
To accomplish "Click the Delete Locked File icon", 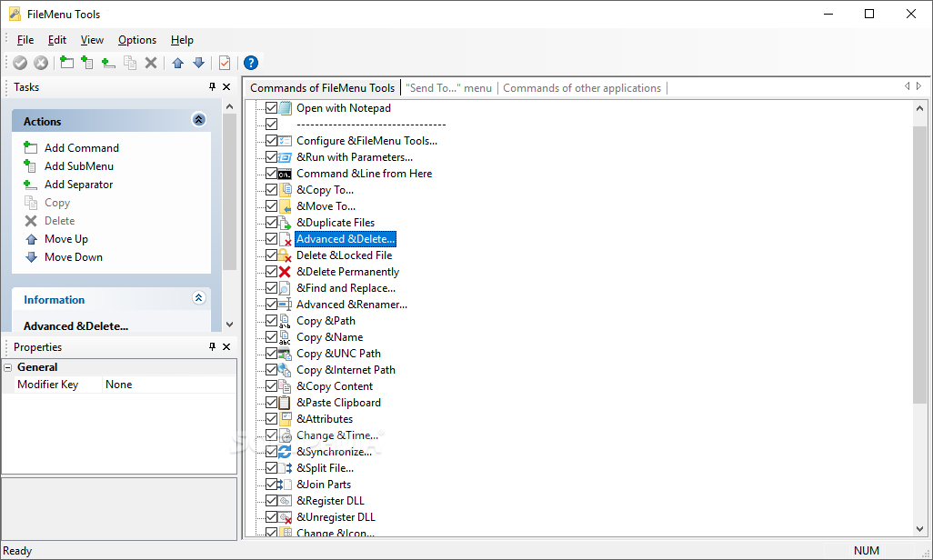I will 285,255.
